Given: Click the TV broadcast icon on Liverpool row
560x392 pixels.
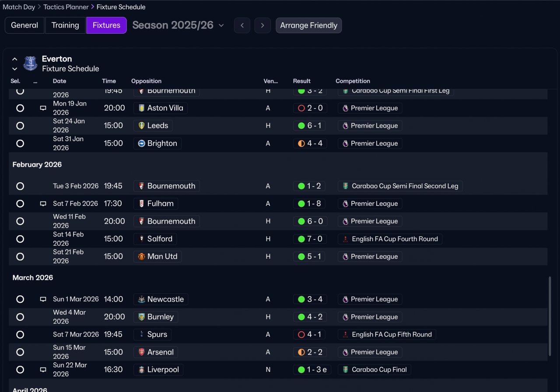Looking at the screenshot, I should [x=43, y=370].
